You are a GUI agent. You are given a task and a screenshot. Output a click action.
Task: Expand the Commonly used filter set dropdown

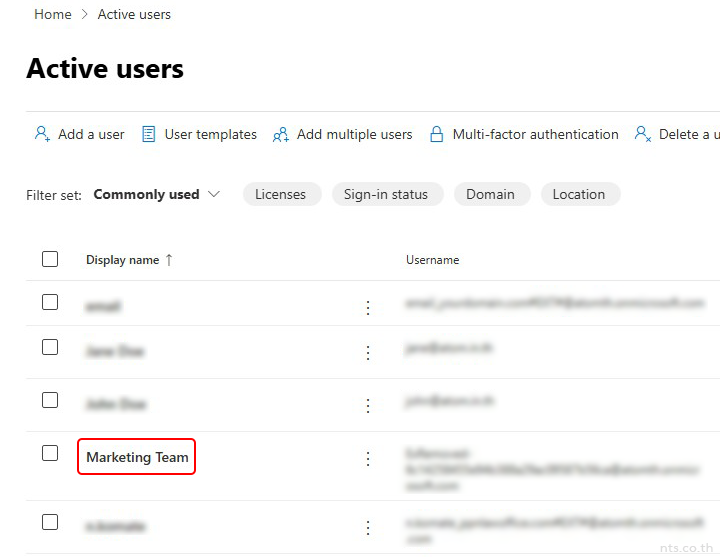coord(213,194)
